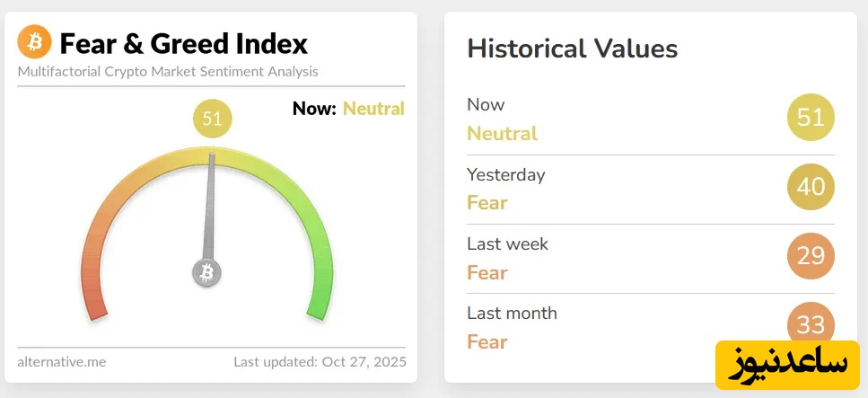
Task: Click the gauge needle pointer
Action: 212,207
